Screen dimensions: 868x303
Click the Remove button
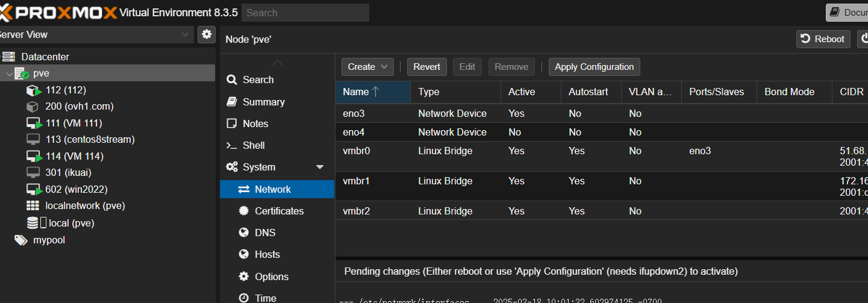coord(511,67)
